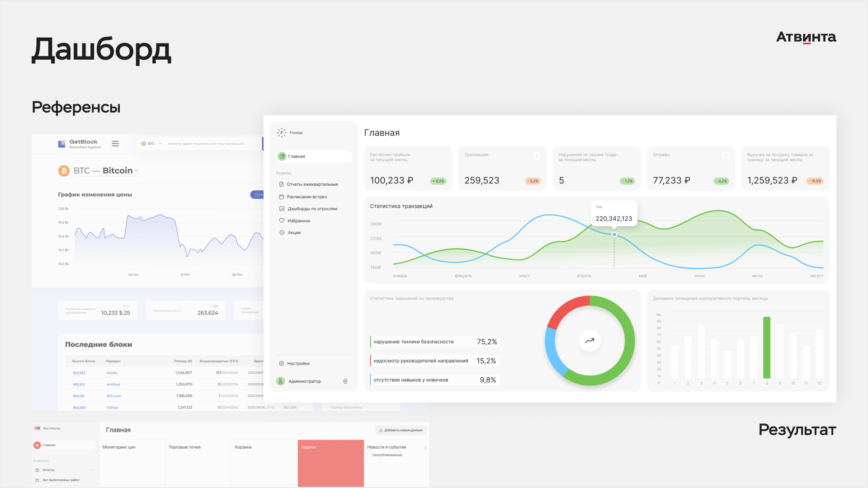Screen dimensions: 868x488
Task: Click the Избранное heart icon
Action: [282, 221]
